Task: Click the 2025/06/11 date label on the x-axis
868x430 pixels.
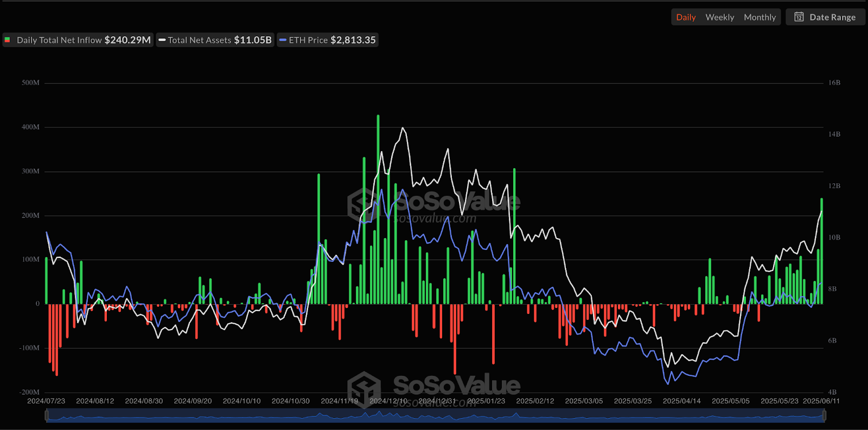Action: 821,401
